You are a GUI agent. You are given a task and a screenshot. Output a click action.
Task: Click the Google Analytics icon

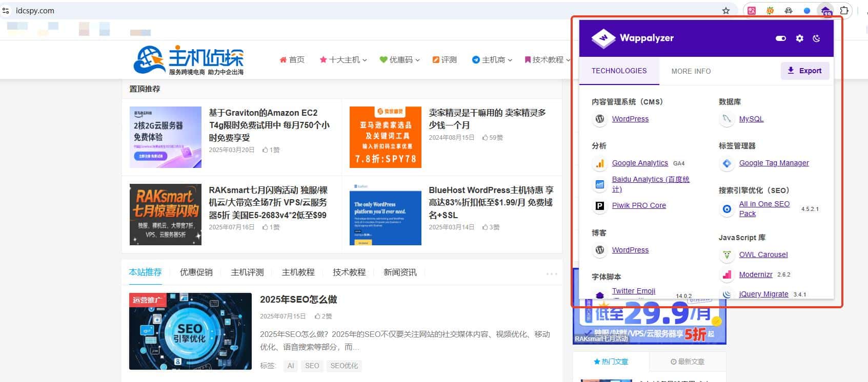599,163
